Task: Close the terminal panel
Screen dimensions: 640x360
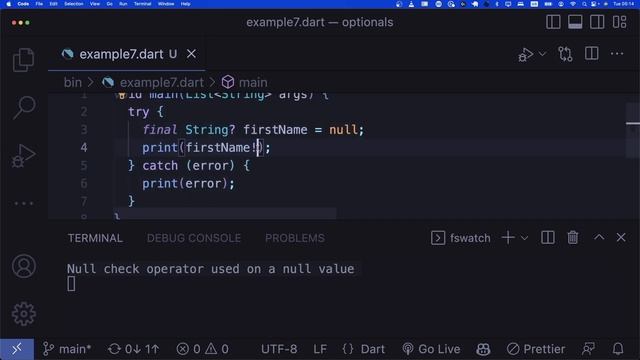Action: 621,237
